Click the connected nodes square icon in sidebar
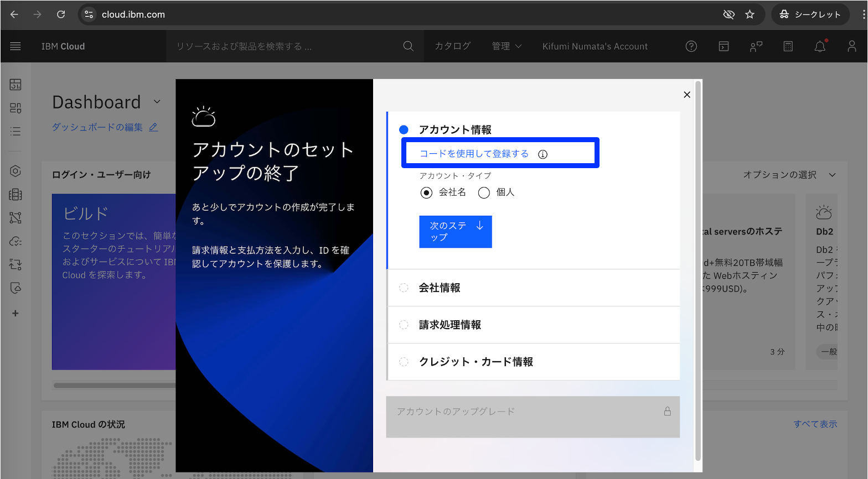The image size is (868, 479). [15, 218]
